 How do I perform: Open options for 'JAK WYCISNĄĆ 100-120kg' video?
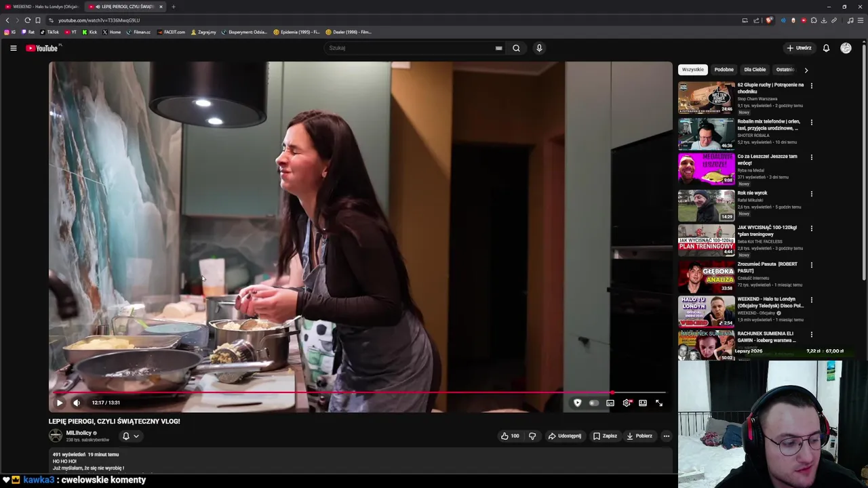coord(812,228)
